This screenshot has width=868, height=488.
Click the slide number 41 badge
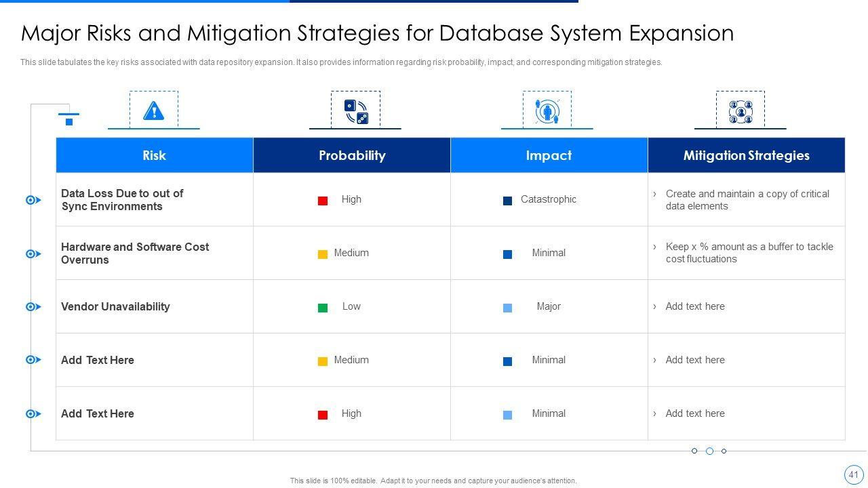(853, 474)
